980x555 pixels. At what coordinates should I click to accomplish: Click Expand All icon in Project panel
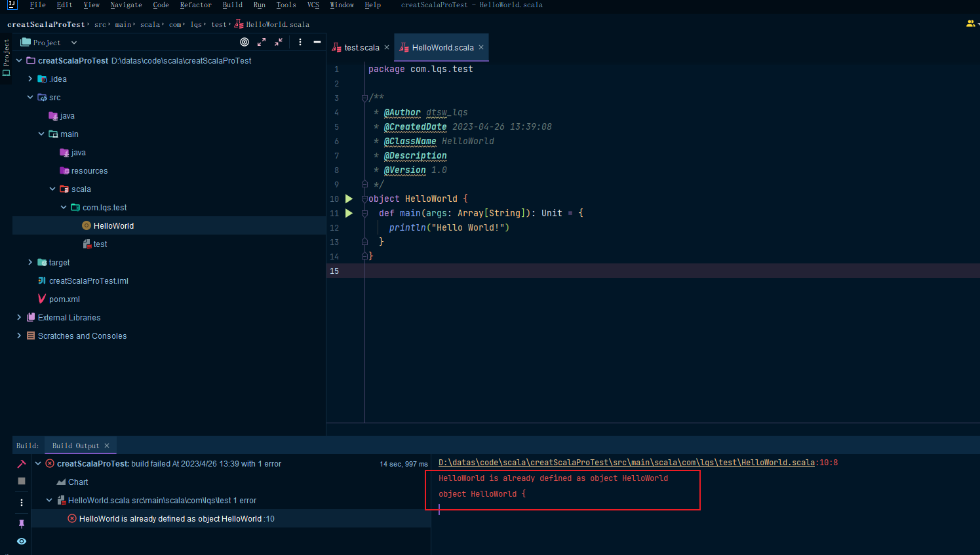pos(262,42)
